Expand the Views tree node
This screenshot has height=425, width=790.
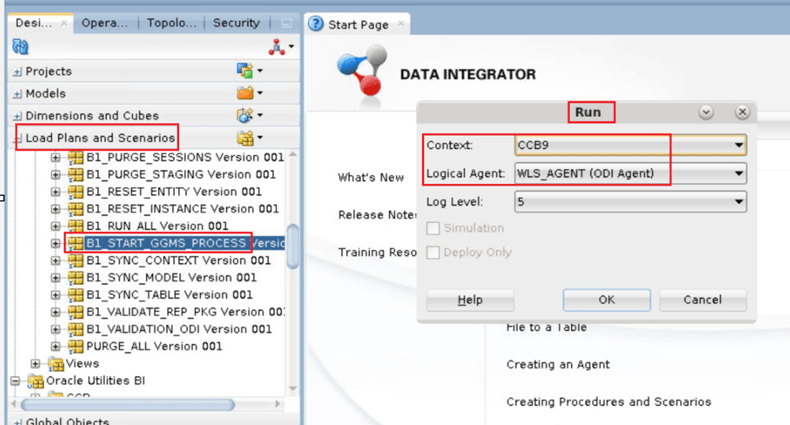tap(35, 364)
